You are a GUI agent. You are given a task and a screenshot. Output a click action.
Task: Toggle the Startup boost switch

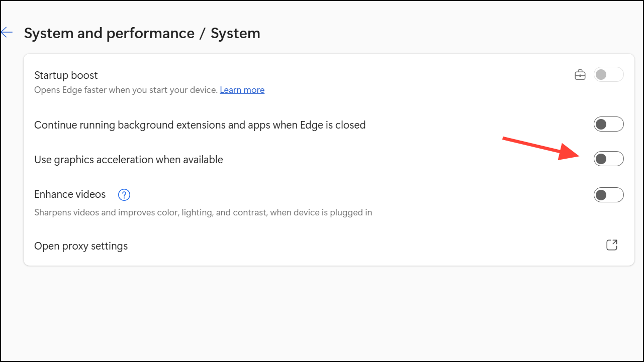608,75
